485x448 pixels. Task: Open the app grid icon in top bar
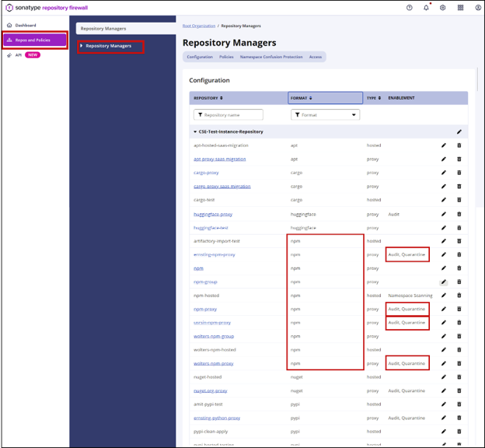pos(459,8)
